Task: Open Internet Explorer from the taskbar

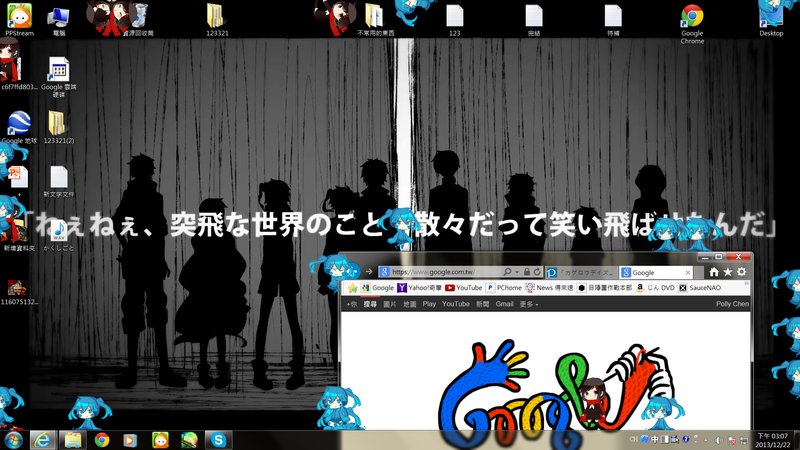Action: [43, 439]
